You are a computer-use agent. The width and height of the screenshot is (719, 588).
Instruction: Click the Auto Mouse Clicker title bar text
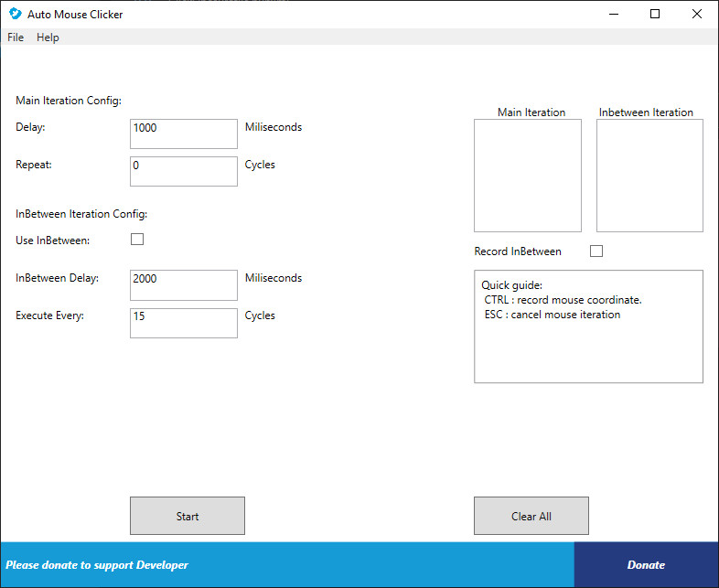(75, 15)
